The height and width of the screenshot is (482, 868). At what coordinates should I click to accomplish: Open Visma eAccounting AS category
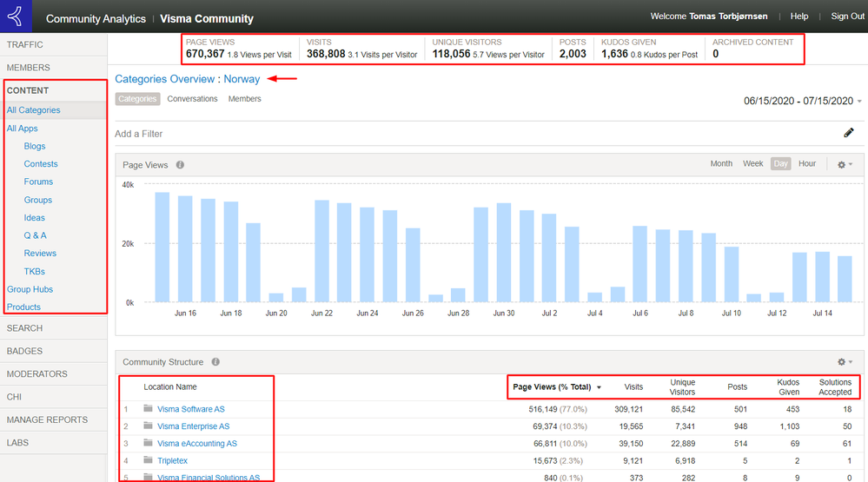[x=197, y=443]
